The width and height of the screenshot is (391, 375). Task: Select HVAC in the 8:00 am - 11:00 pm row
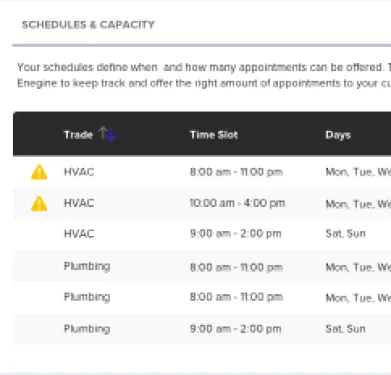tap(79, 172)
